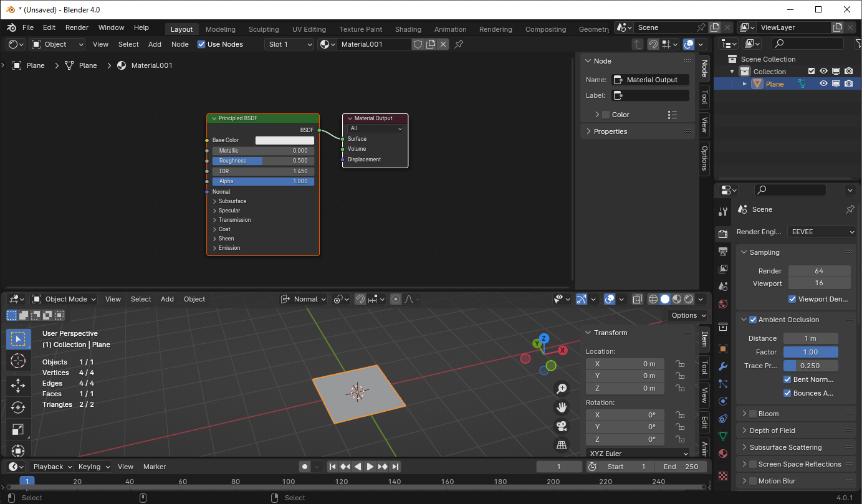
Task: Open the node editor Add menu
Action: click(155, 44)
